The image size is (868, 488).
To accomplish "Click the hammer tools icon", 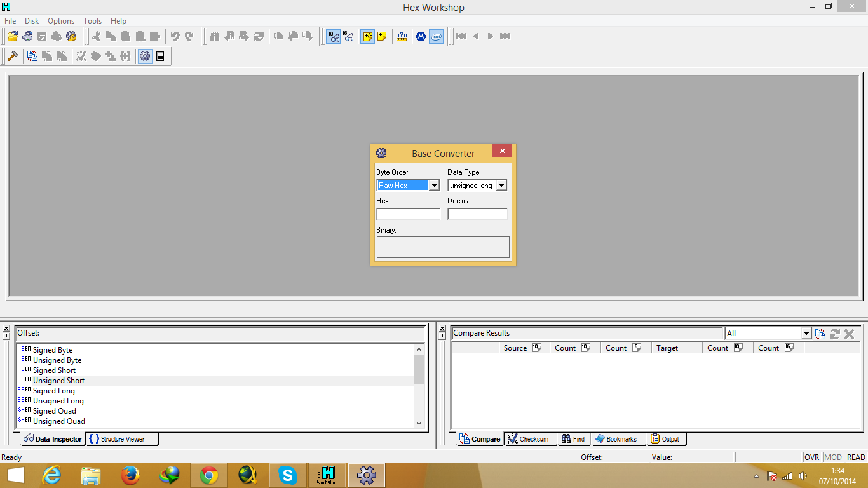I will 13,56.
